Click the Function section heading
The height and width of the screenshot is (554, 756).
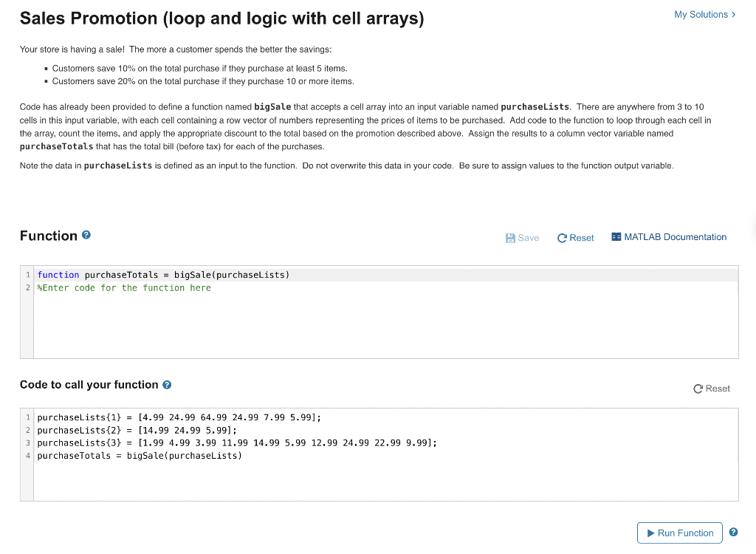click(x=49, y=236)
